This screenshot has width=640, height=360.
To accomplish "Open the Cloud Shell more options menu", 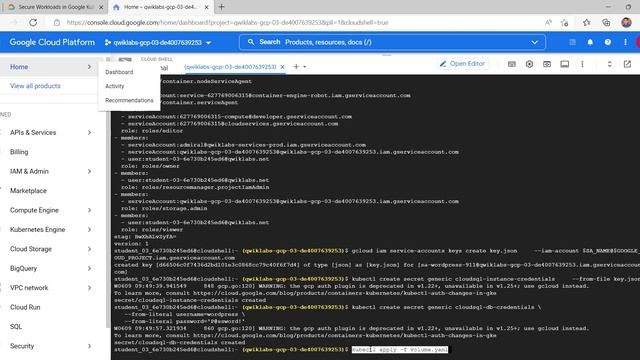I will [x=582, y=64].
